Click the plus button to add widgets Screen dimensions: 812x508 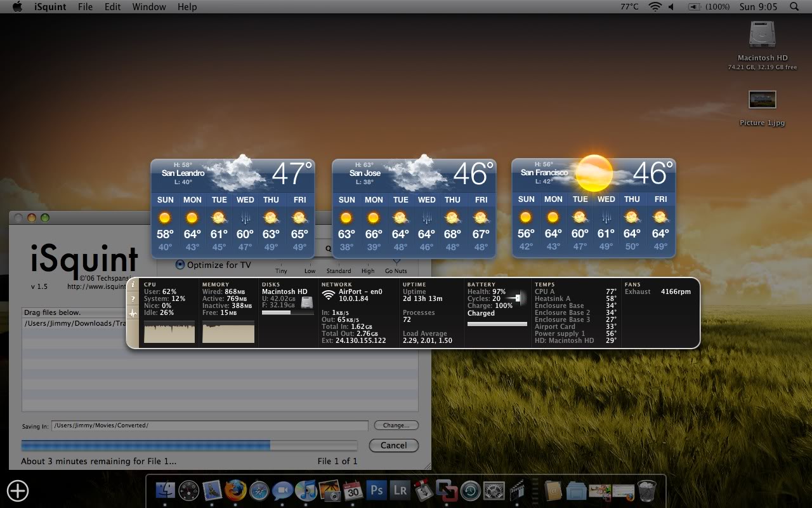point(18,490)
